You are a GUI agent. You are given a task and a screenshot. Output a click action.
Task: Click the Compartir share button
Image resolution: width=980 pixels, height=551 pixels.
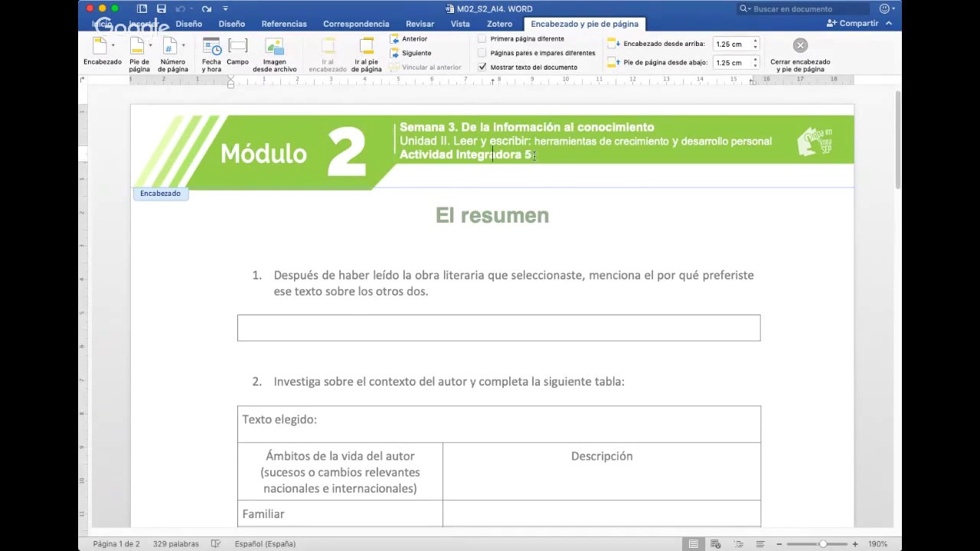[852, 24]
